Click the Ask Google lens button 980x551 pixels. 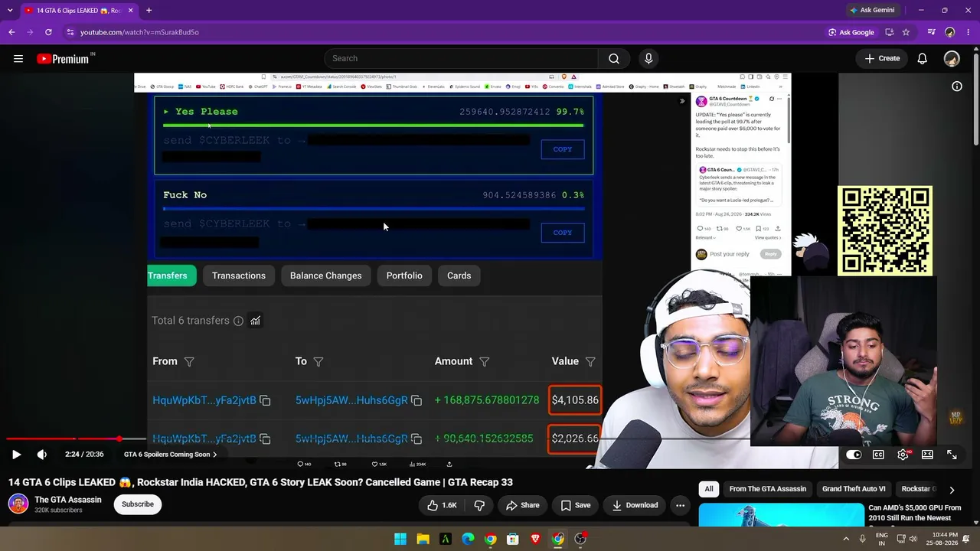[x=851, y=32]
